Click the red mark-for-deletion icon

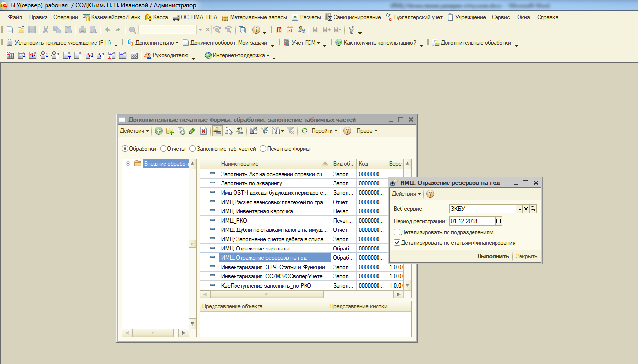[203, 131]
